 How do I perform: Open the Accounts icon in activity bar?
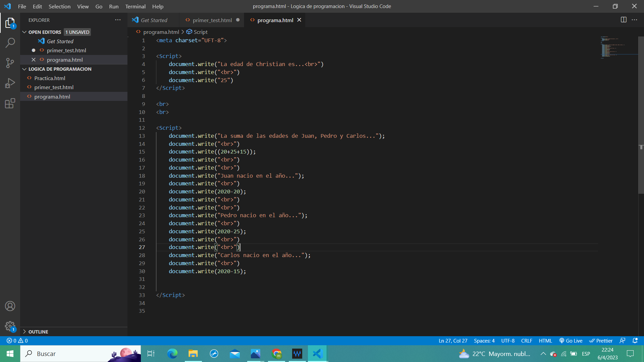(x=10, y=306)
